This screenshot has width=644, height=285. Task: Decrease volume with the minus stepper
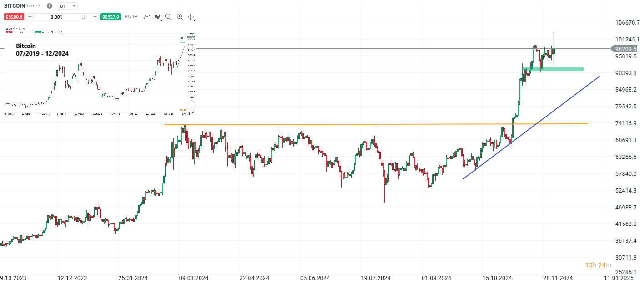tap(30, 17)
